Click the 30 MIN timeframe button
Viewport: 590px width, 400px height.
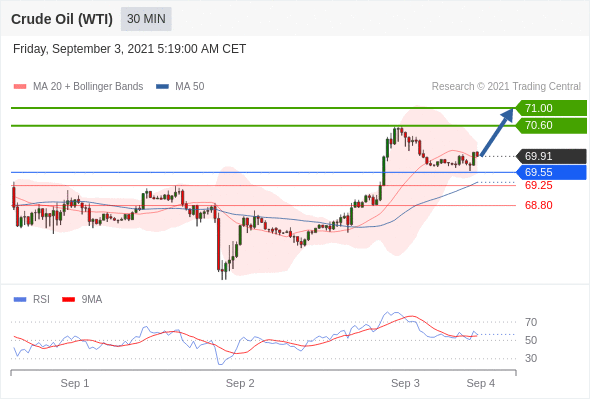coord(146,19)
